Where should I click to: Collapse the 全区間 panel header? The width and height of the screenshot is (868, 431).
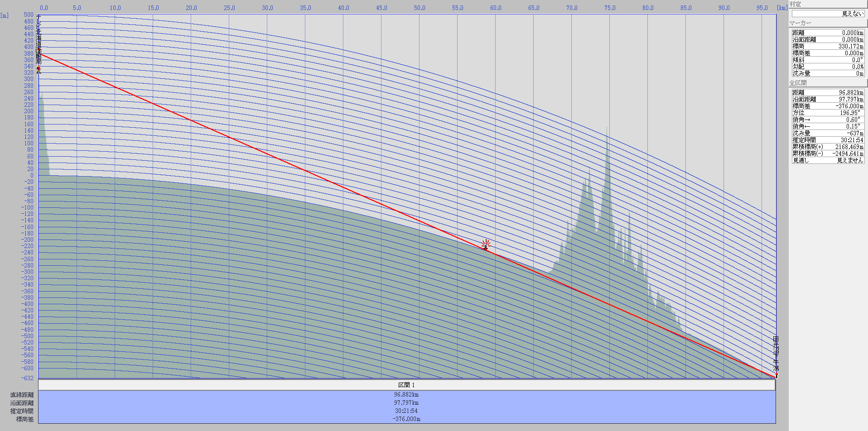click(828, 83)
